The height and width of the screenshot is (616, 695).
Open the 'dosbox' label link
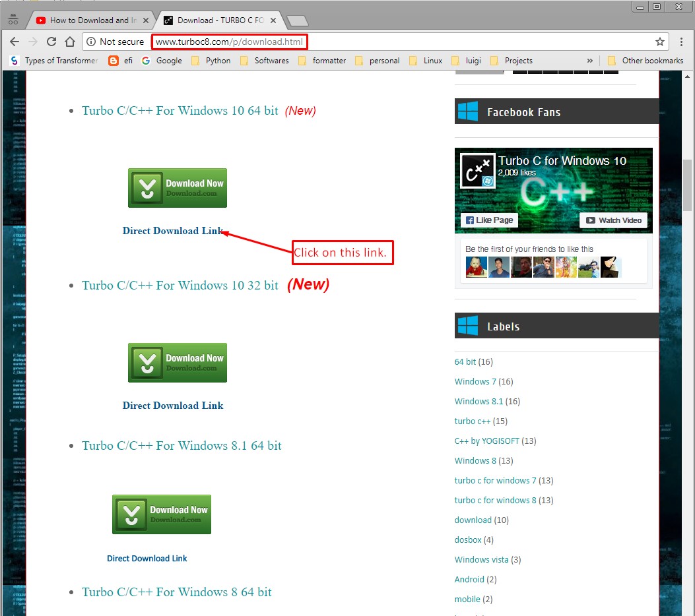tap(467, 540)
